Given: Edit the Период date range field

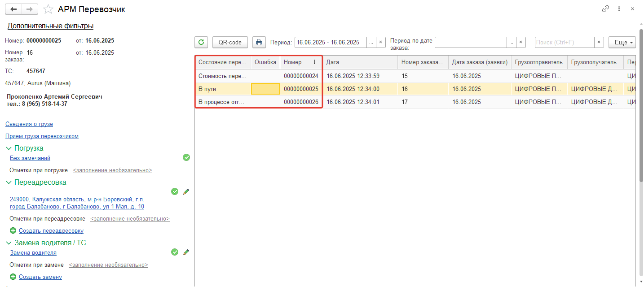Looking at the screenshot, I should coord(331,42).
